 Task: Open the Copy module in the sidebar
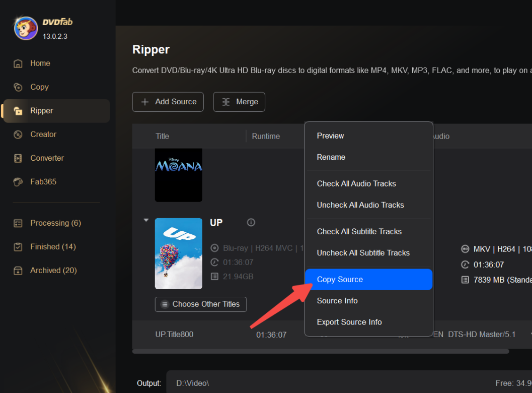pos(39,87)
